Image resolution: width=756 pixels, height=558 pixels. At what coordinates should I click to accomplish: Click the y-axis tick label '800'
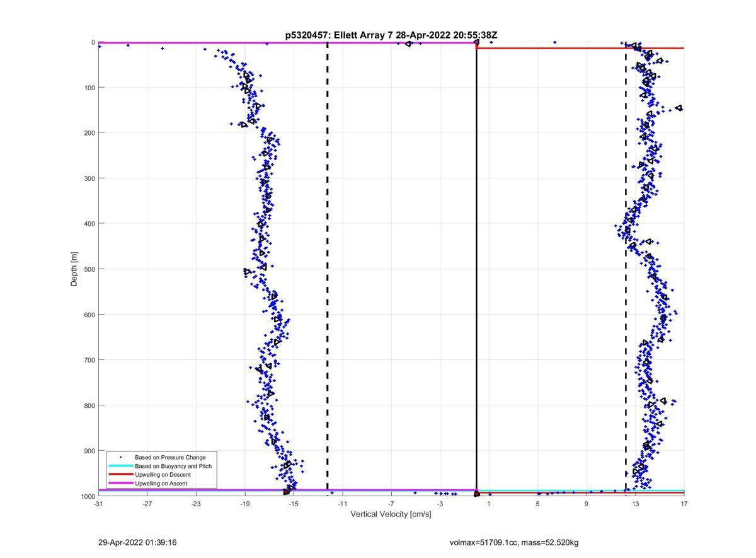pyautogui.click(x=89, y=405)
